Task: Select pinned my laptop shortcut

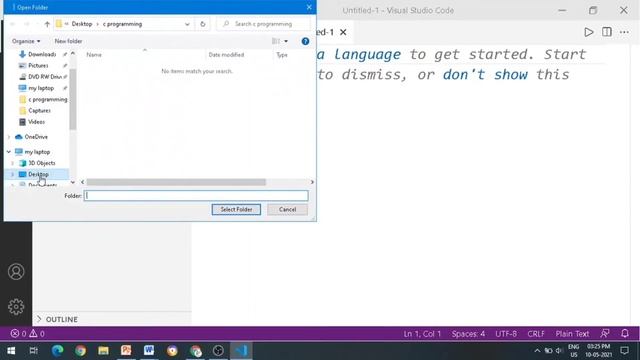Action: pos(41,88)
